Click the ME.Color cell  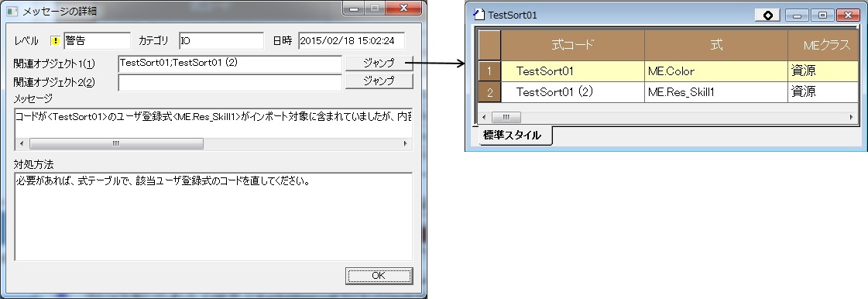(x=716, y=71)
